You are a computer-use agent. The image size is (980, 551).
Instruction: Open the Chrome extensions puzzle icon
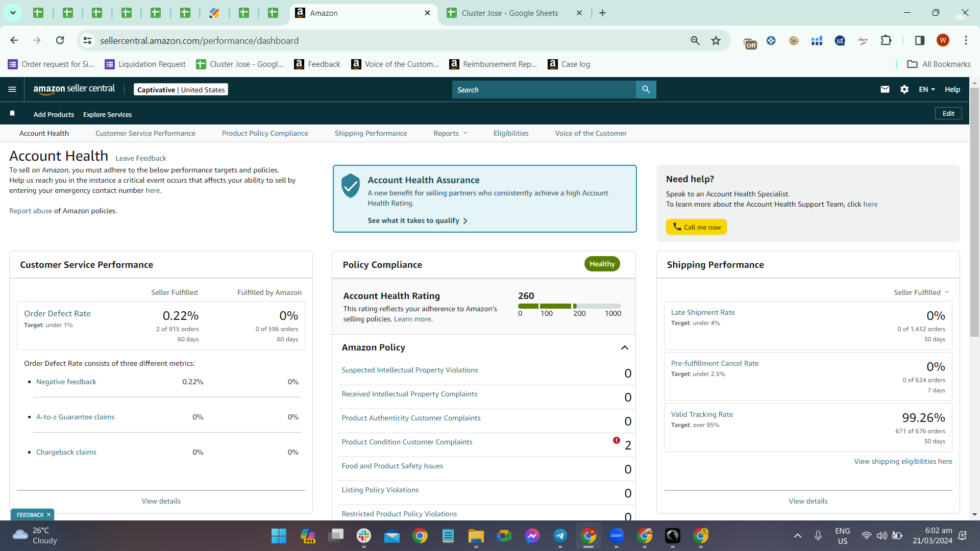coord(886,40)
